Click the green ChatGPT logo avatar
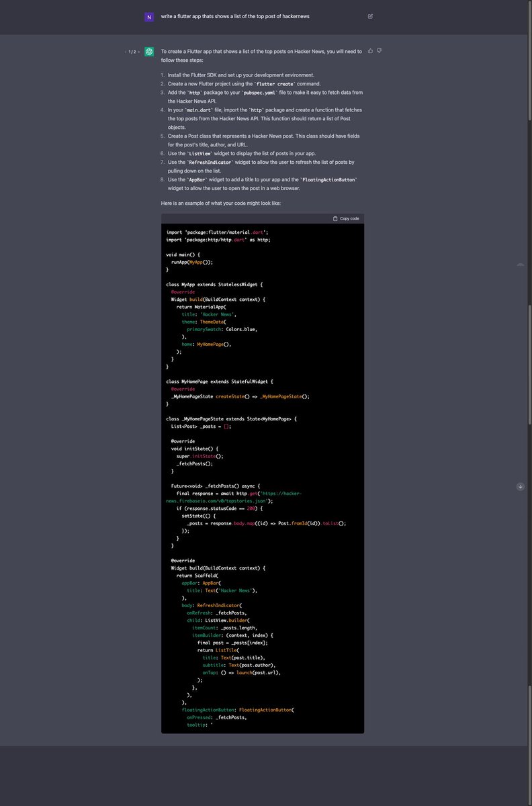532x806 pixels. (x=149, y=52)
